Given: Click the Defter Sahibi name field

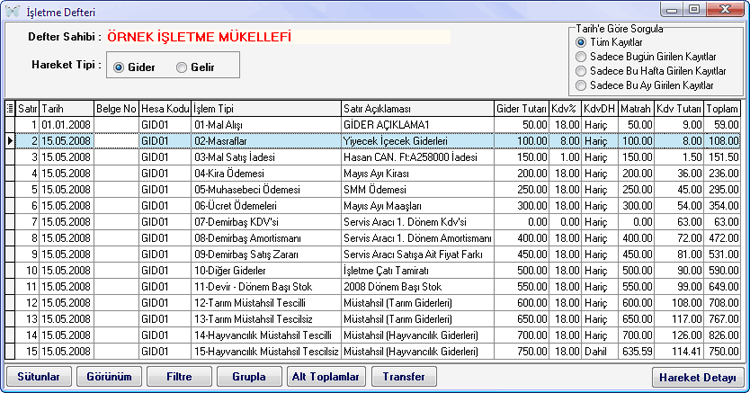Looking at the screenshot, I should (278, 37).
